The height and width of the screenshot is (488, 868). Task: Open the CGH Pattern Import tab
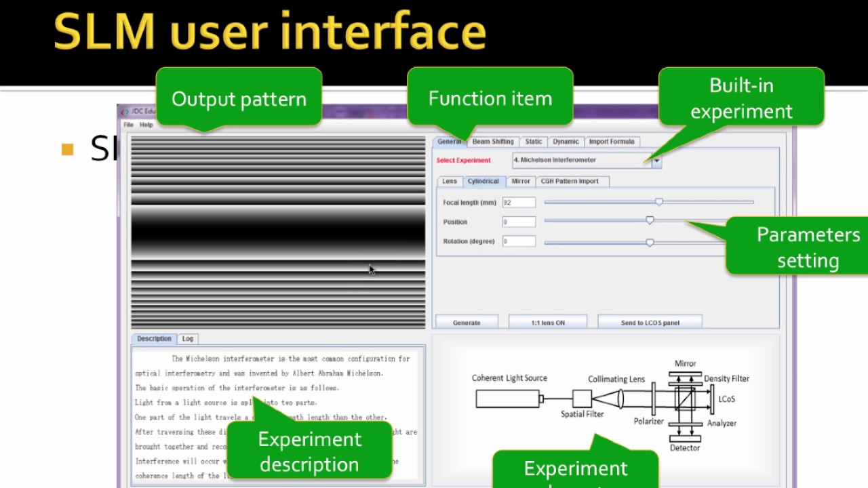(x=570, y=181)
